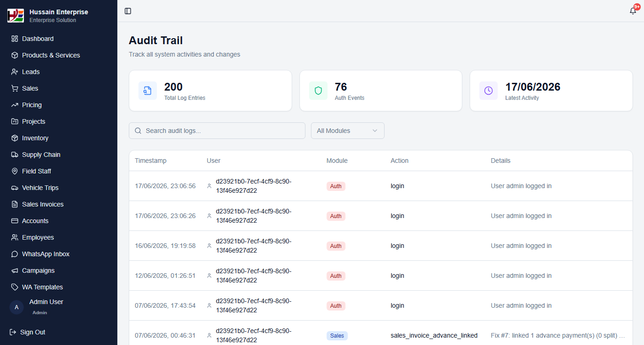644x345 pixels.
Task: Click the Module column header
Action: [337, 161]
